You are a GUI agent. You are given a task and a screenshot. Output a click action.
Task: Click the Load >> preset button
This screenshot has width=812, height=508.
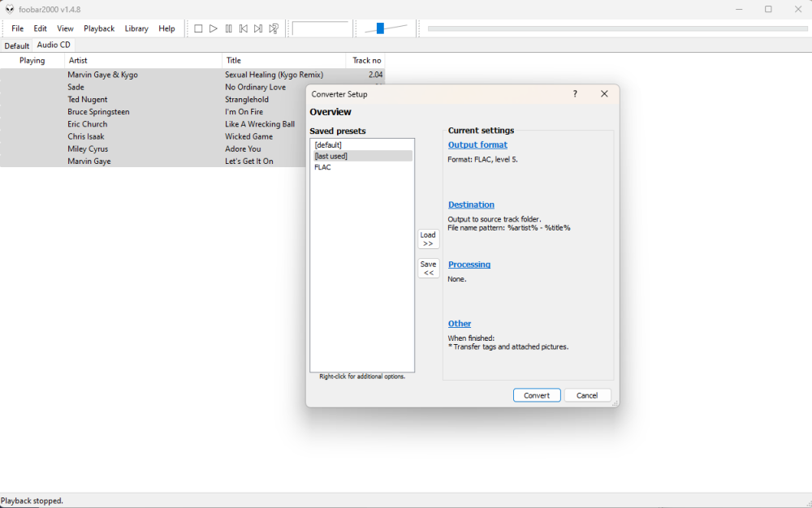(428, 239)
